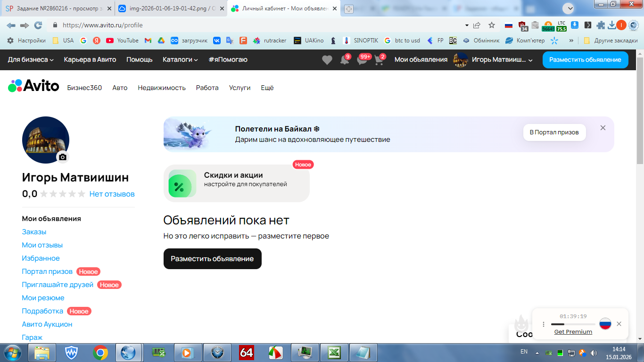Click the Скидки и акции percent icon
This screenshot has height=362, width=644.
click(x=182, y=183)
